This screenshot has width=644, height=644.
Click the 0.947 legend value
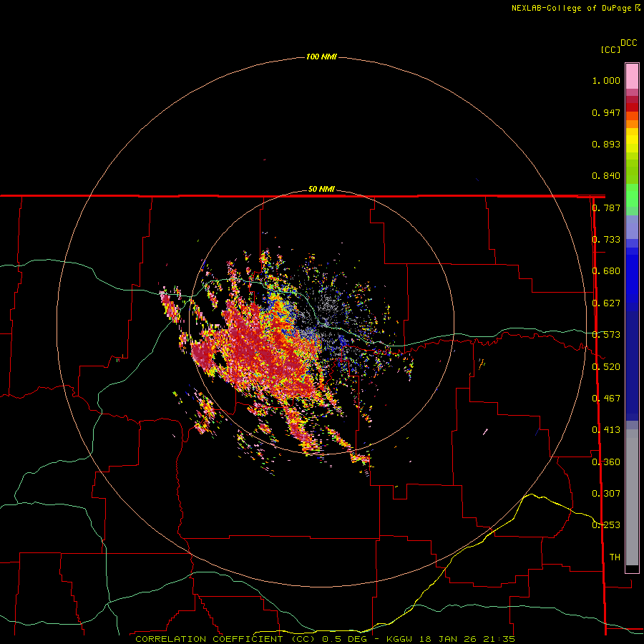[606, 112]
